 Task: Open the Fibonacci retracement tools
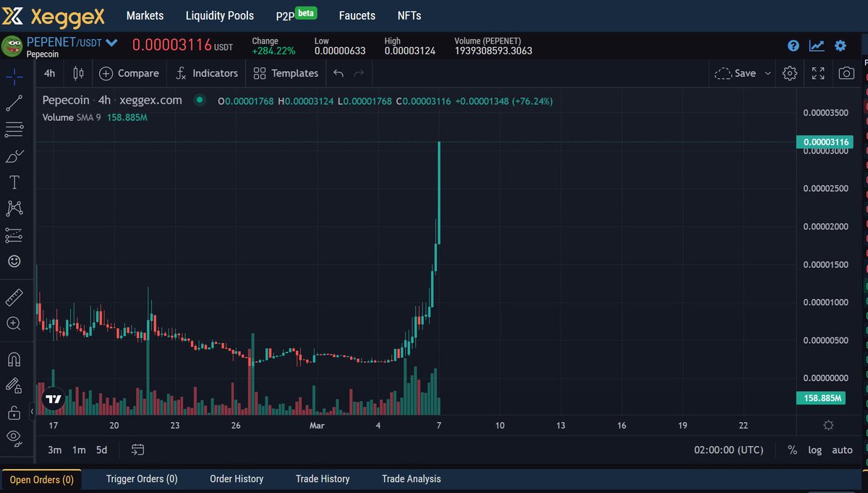(14, 130)
